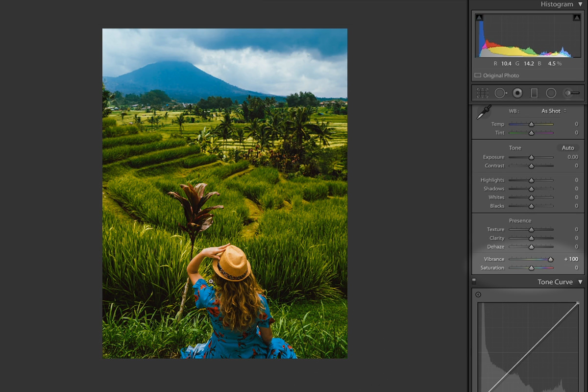Viewport: 588px width, 392px height.
Task: Click the Exposure slider handle
Action: pos(531,157)
